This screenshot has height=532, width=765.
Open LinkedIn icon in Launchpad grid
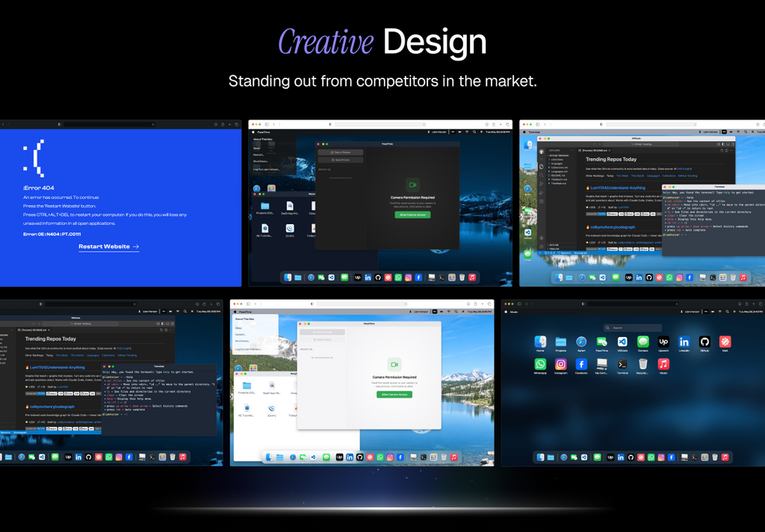coord(684,341)
